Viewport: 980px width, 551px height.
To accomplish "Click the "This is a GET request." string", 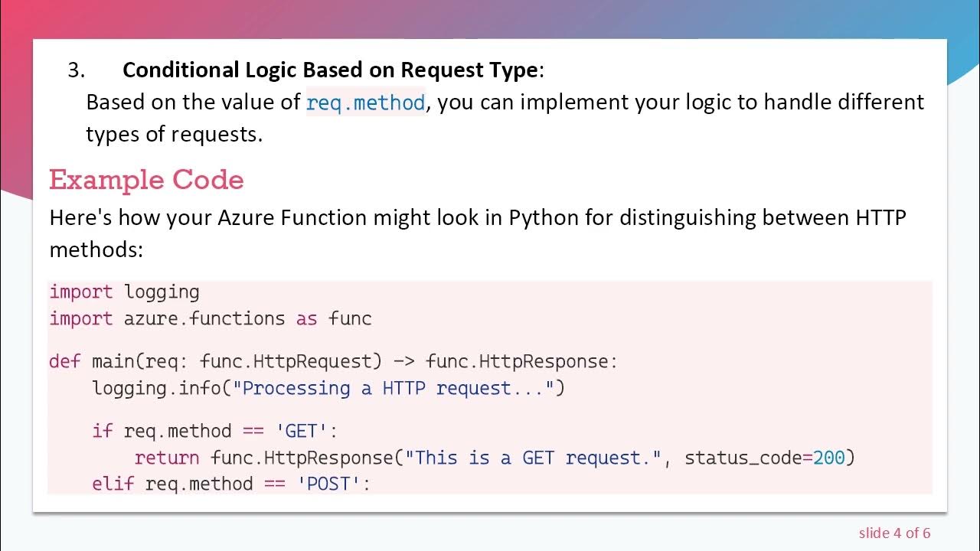I will (533, 458).
